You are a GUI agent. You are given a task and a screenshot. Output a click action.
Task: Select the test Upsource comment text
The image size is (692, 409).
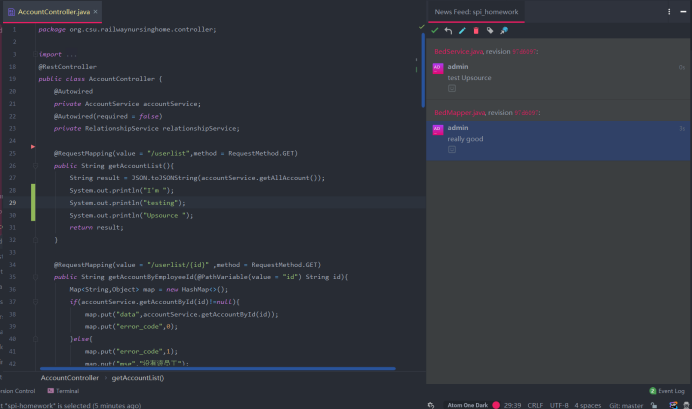pos(469,78)
